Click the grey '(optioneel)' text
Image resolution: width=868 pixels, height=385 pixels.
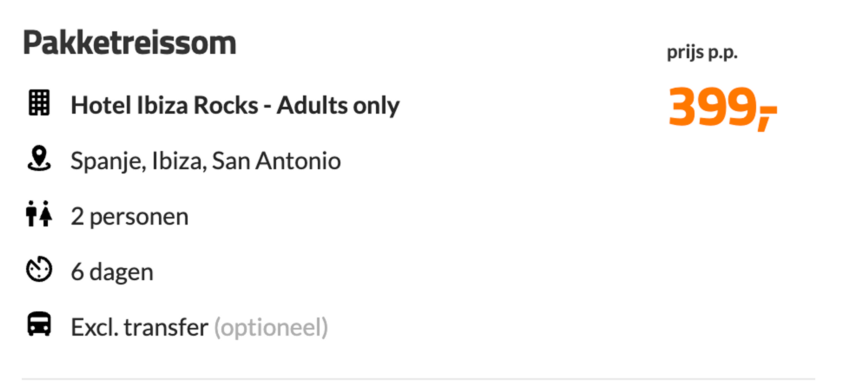[x=271, y=327]
